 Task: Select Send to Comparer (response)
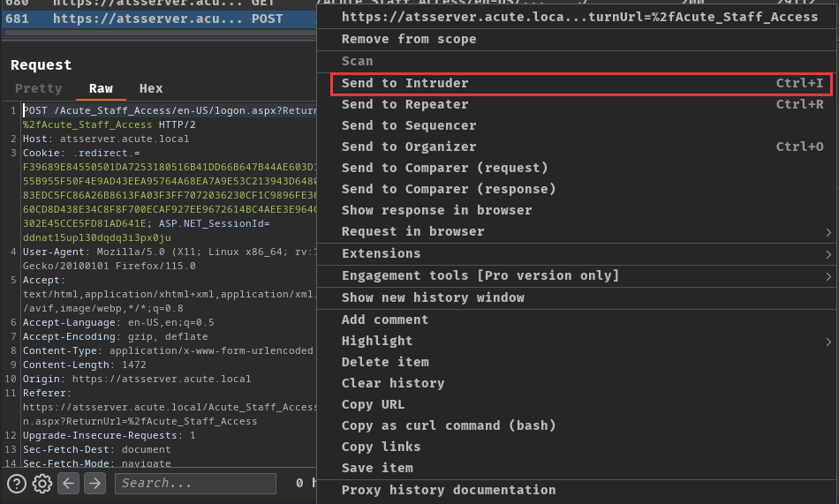(x=578, y=189)
